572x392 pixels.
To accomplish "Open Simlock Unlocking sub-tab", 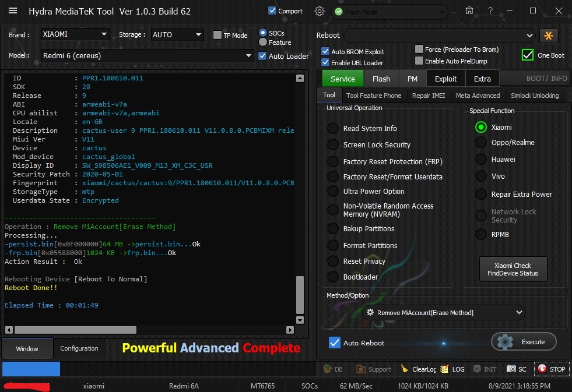I will pos(535,96).
